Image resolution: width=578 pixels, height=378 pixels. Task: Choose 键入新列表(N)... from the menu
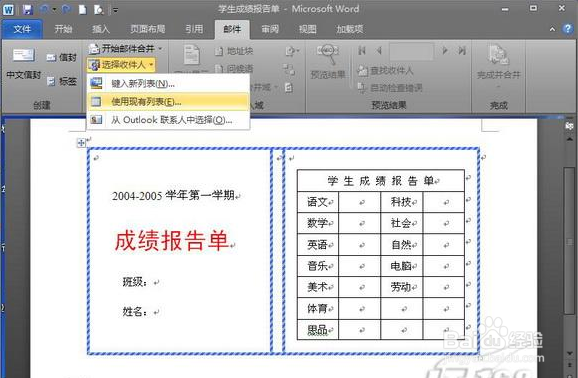tap(168, 84)
